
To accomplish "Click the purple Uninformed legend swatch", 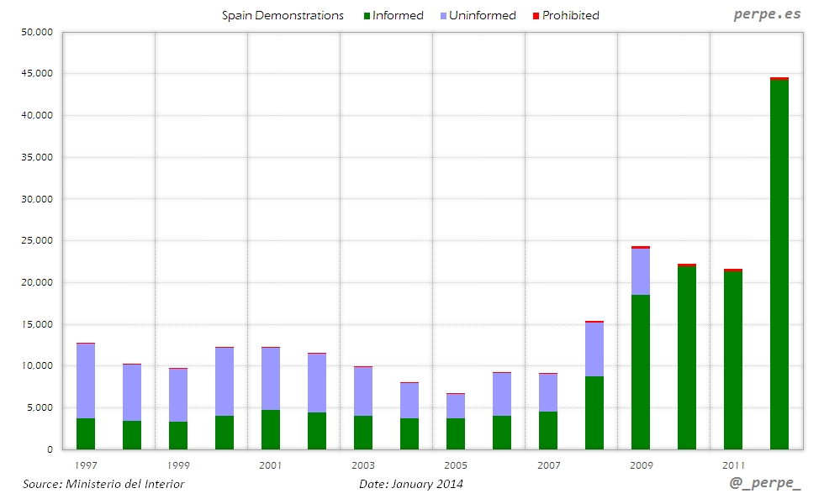I will tap(443, 16).
